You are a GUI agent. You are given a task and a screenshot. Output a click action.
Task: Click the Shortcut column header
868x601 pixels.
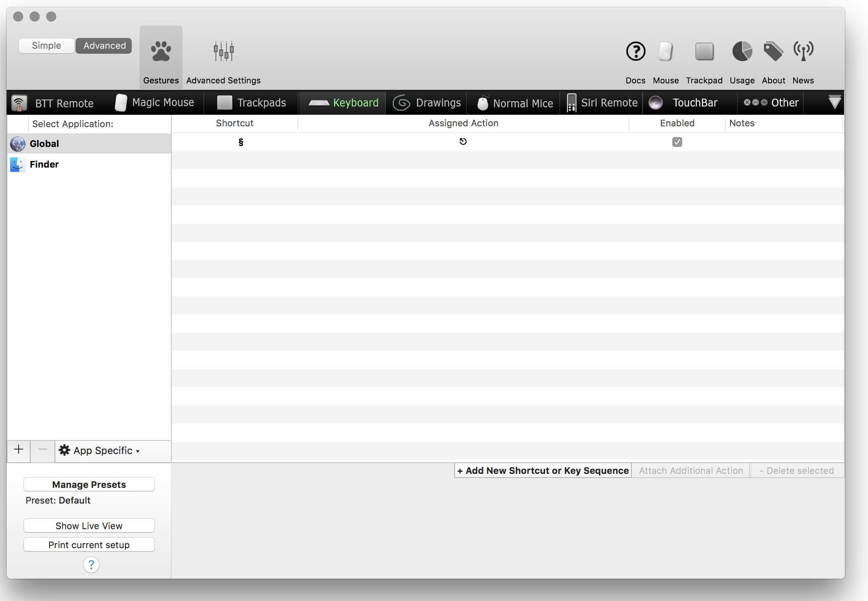pyautogui.click(x=235, y=123)
